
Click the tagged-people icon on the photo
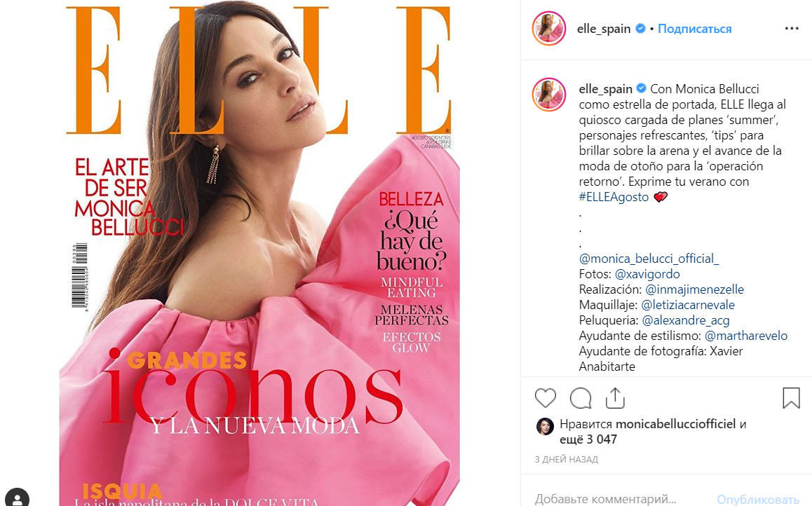(17, 498)
